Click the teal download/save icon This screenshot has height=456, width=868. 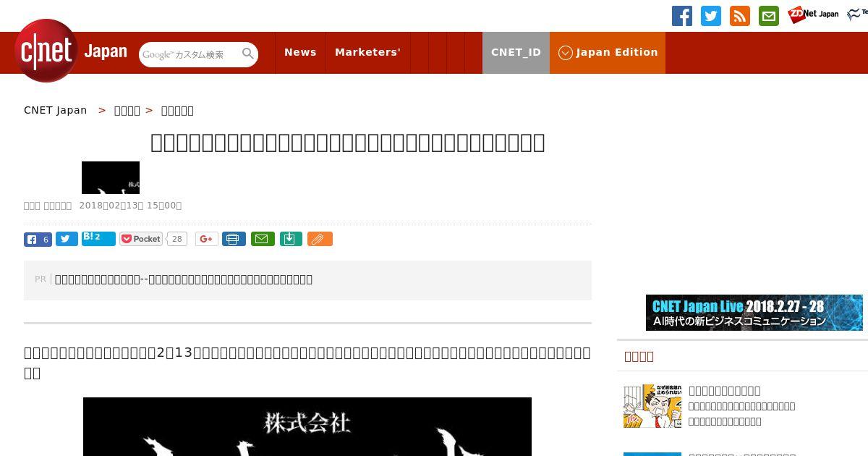pos(291,239)
